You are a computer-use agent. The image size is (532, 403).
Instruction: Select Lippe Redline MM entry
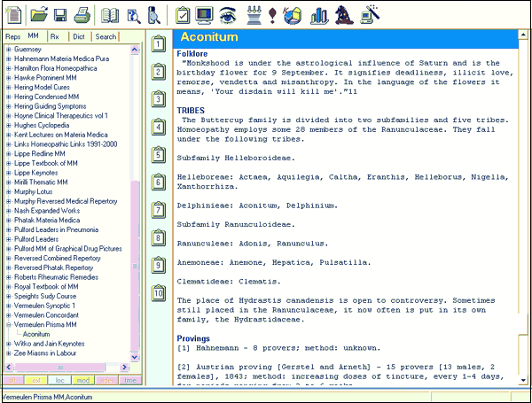39,153
